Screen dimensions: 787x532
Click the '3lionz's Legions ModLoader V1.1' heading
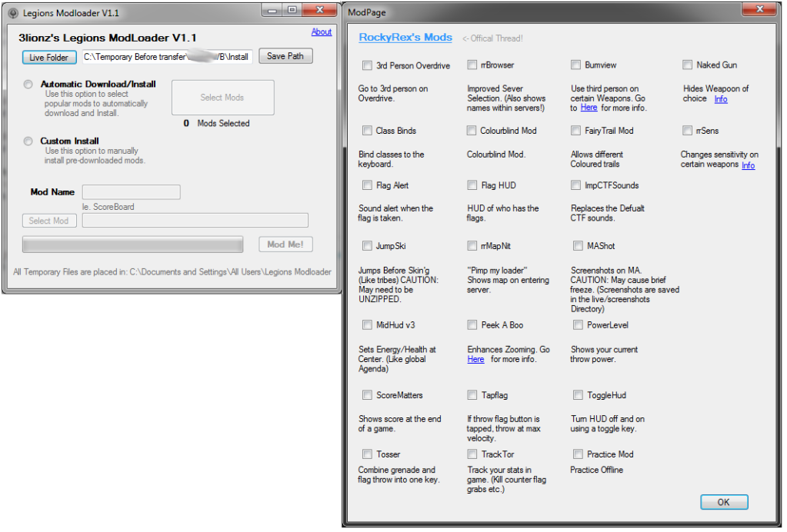coord(108,38)
